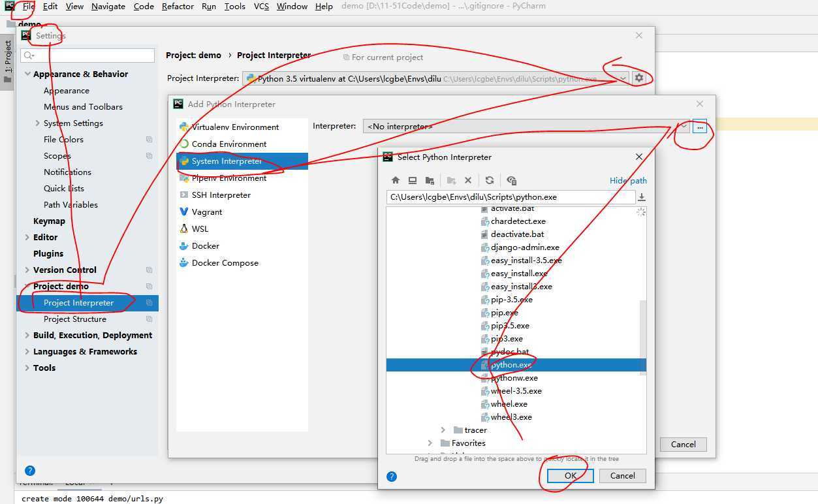Screen dimensions: 818x504
Task: Create new folder in file chooser toolbar
Action: coord(451,180)
